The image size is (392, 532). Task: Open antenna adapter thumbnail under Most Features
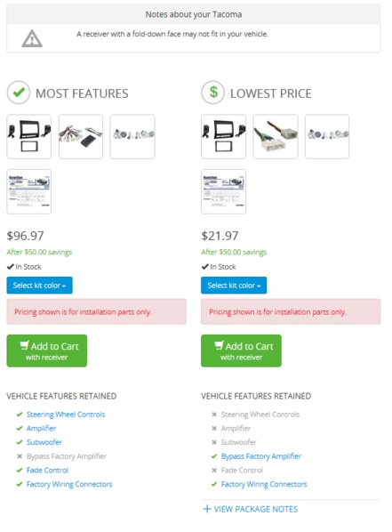coord(132,136)
